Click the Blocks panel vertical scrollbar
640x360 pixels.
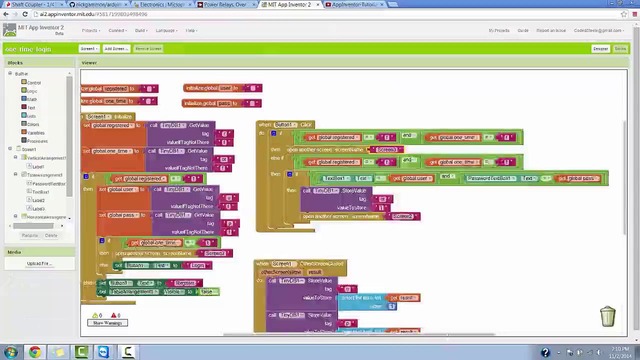69,137
